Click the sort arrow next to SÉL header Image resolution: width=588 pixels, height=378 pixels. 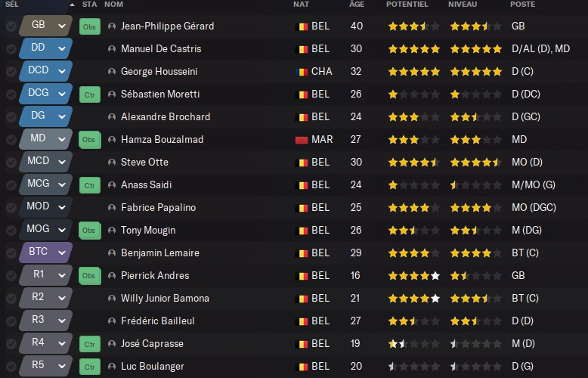[71, 5]
